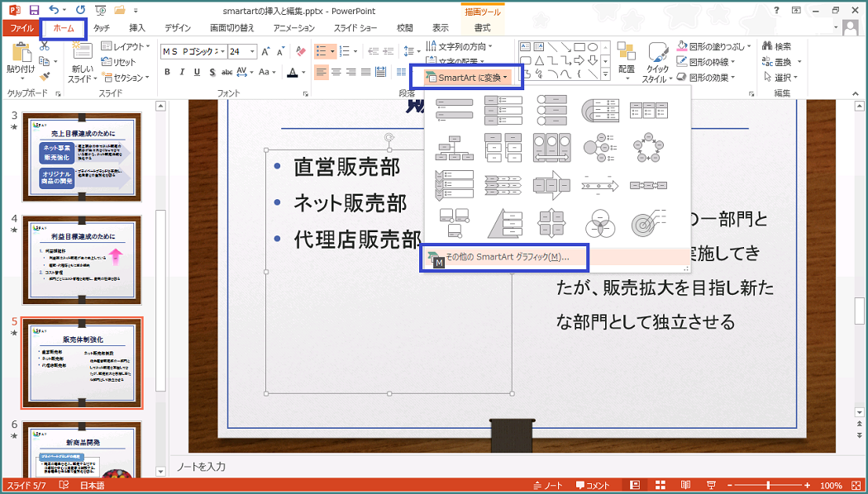
Task: Click the リセット reset button
Action: 118,62
